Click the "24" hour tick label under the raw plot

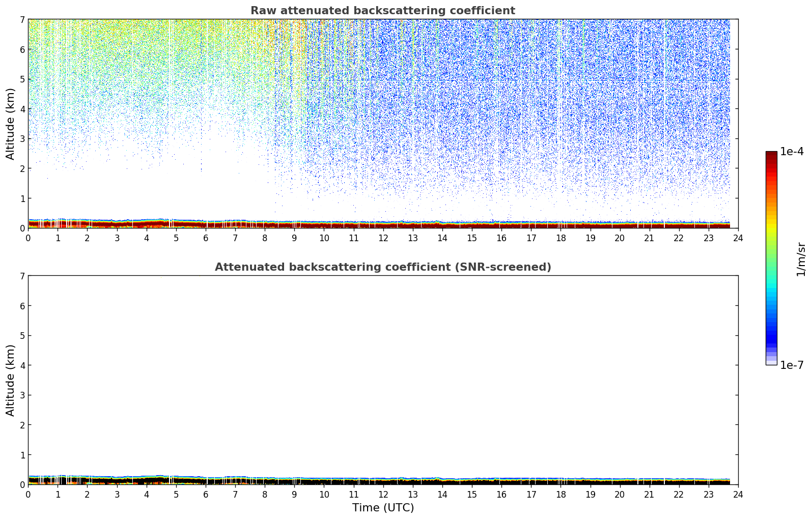tap(738, 238)
